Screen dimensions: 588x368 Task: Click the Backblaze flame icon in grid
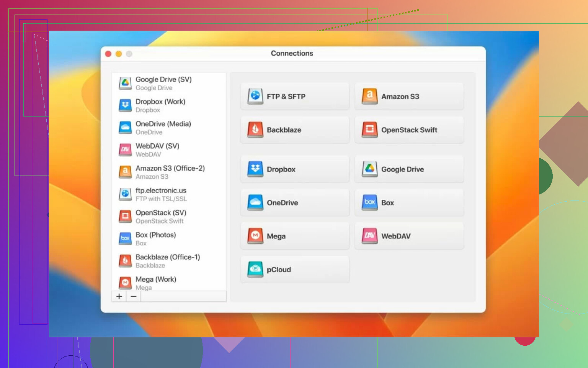[255, 130]
